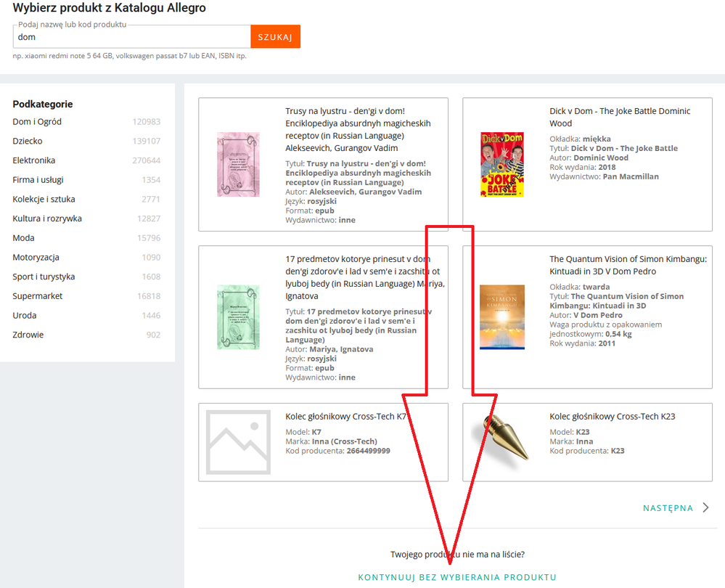Open the Elektronika subcategory
Screen dimensions: 725x588
click(x=34, y=160)
